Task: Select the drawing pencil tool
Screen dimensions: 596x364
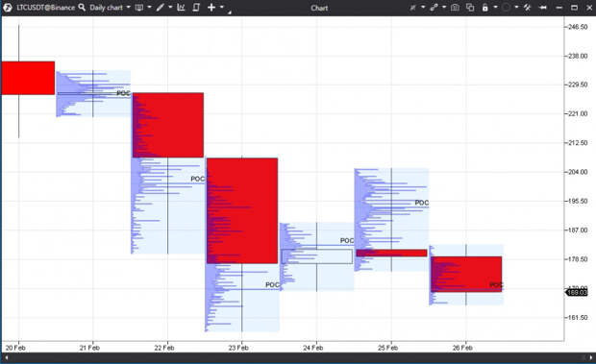Action: [x=160, y=8]
